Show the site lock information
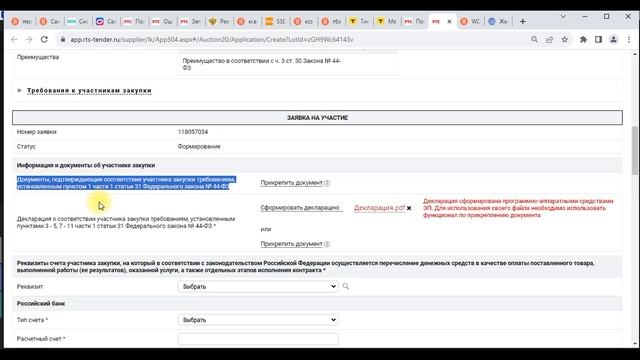The image size is (640, 360). [x=62, y=40]
